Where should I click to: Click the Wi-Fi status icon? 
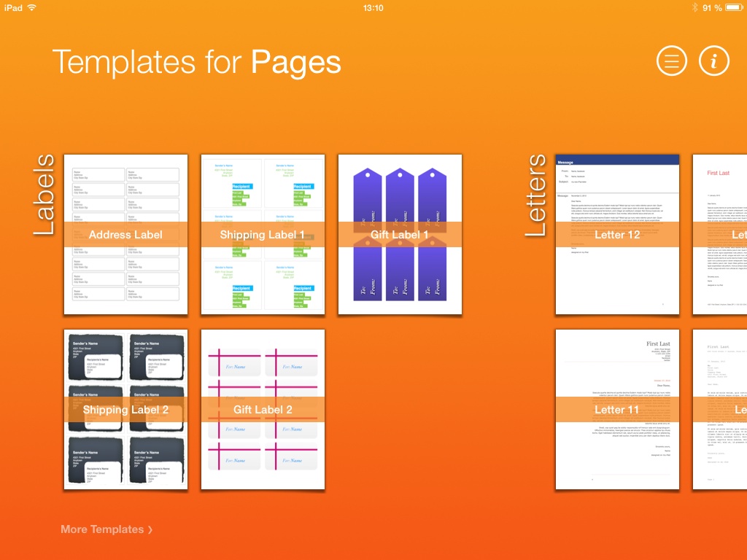point(32,7)
